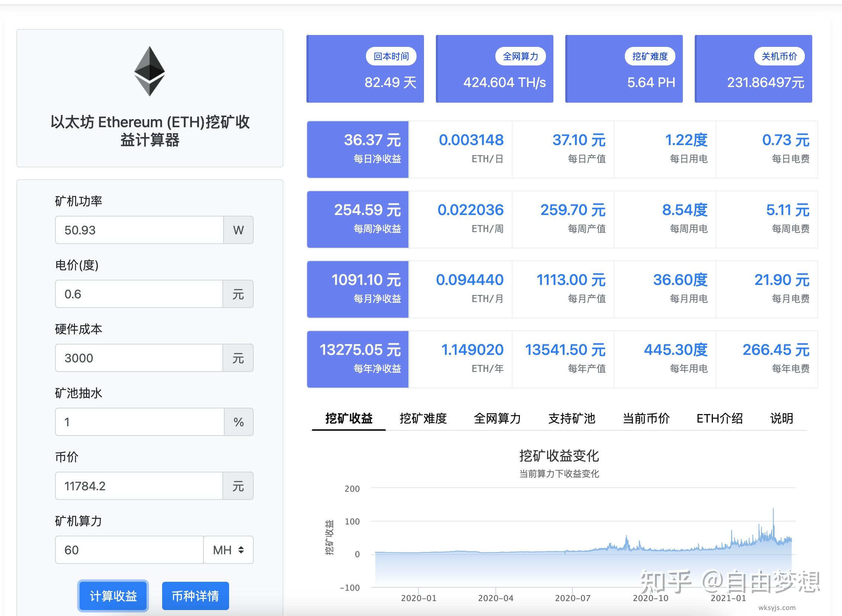842x616 pixels.
Task: Click the 36.37 元 daily net income
Action: (372, 140)
